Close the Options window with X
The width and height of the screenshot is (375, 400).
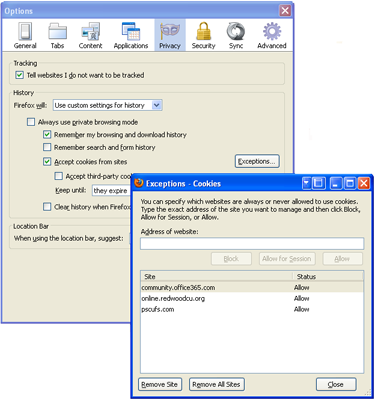point(285,11)
